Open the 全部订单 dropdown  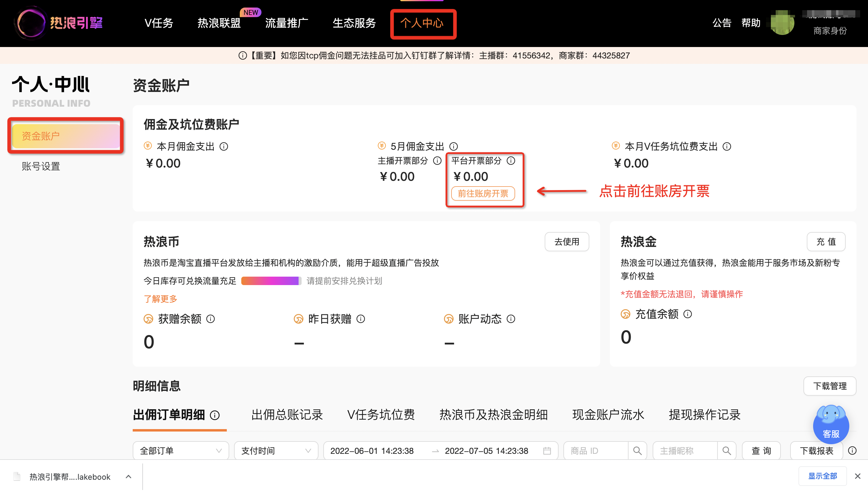pyautogui.click(x=181, y=451)
